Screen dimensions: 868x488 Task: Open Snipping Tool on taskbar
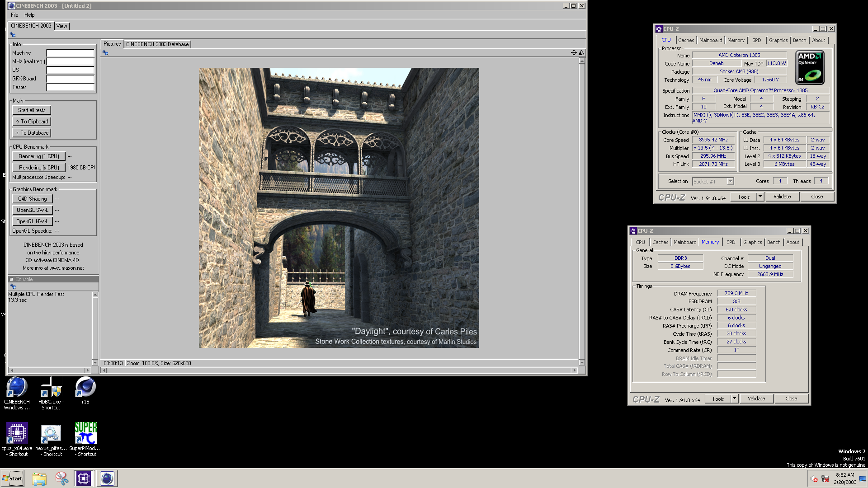pyautogui.click(x=61, y=479)
